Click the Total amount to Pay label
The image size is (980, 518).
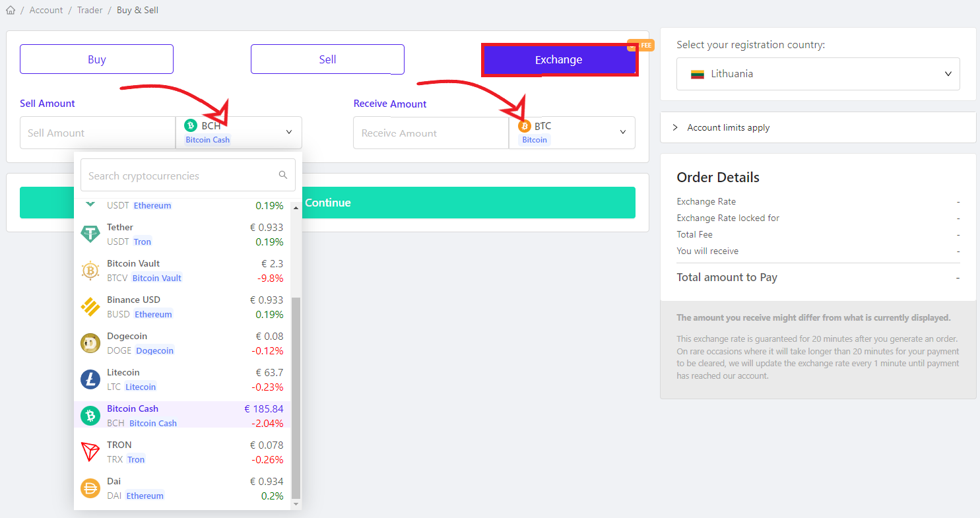[727, 277]
